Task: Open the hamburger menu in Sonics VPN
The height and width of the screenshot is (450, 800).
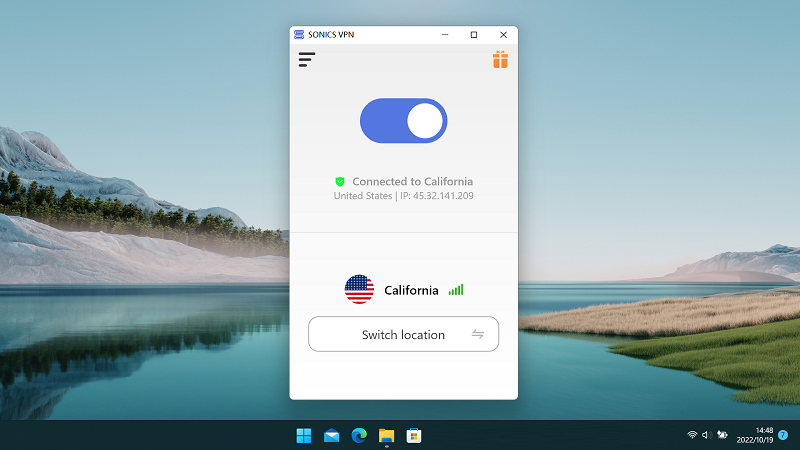Action: pyautogui.click(x=307, y=60)
